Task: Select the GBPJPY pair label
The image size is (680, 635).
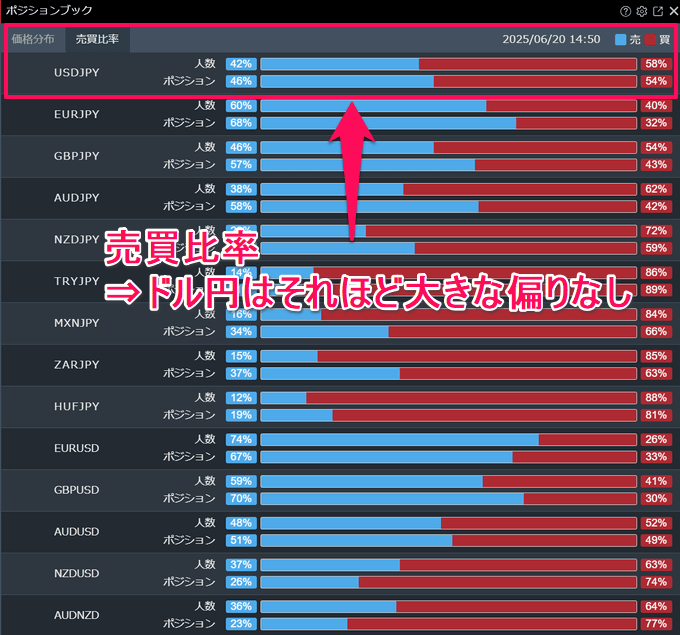Action: 77,156
